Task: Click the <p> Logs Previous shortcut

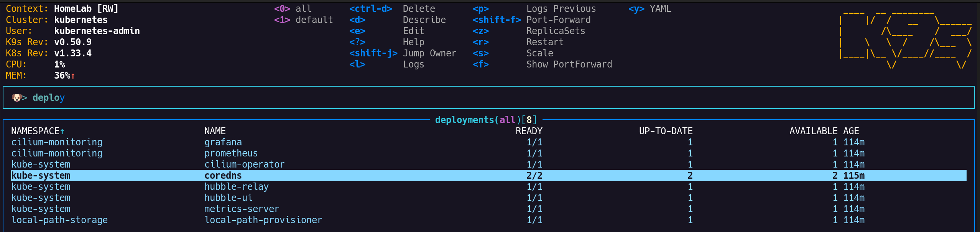Action: 534,8
